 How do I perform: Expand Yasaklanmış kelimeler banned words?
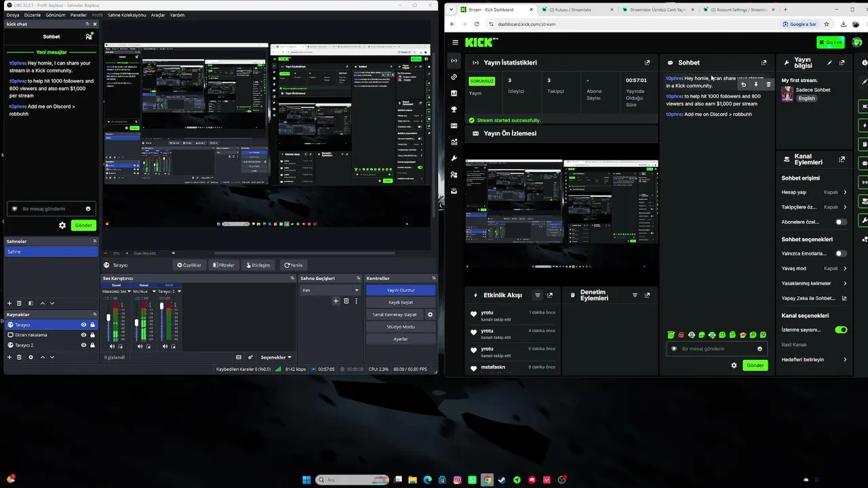[845, 283]
